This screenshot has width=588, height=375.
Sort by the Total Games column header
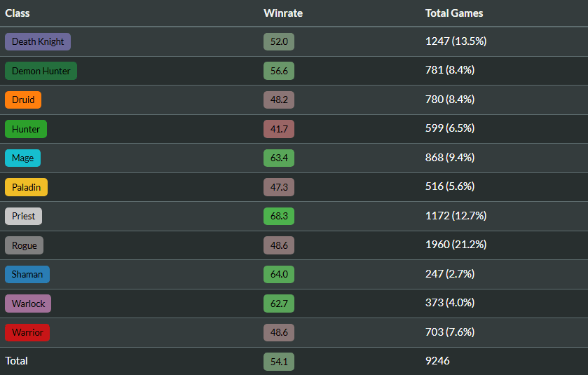pos(454,13)
